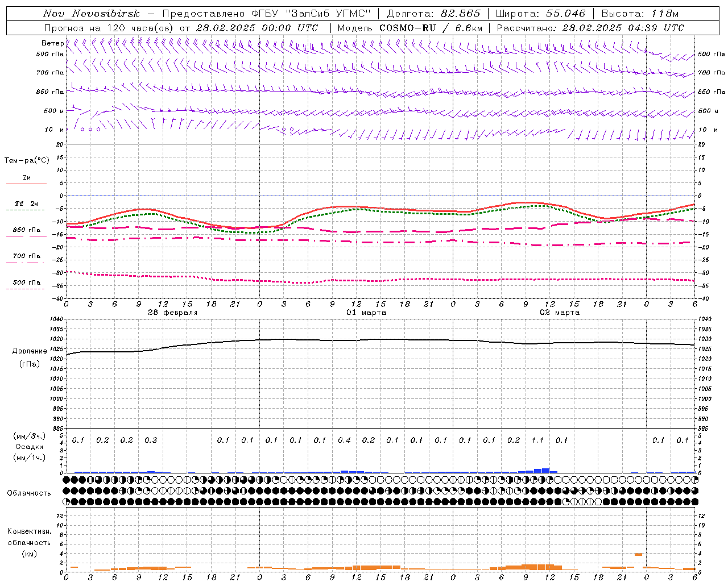Select the 2м temperature legend entry
This screenshot has width=728, height=582.
tap(27, 180)
